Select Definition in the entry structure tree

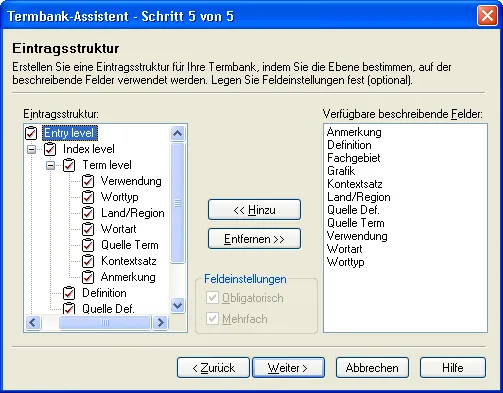click(x=104, y=293)
